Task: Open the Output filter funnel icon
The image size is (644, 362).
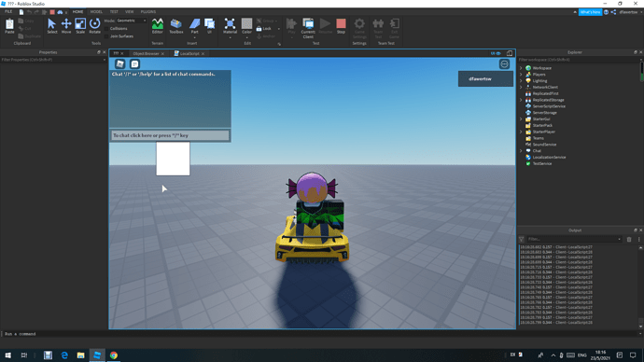Action: click(521, 239)
